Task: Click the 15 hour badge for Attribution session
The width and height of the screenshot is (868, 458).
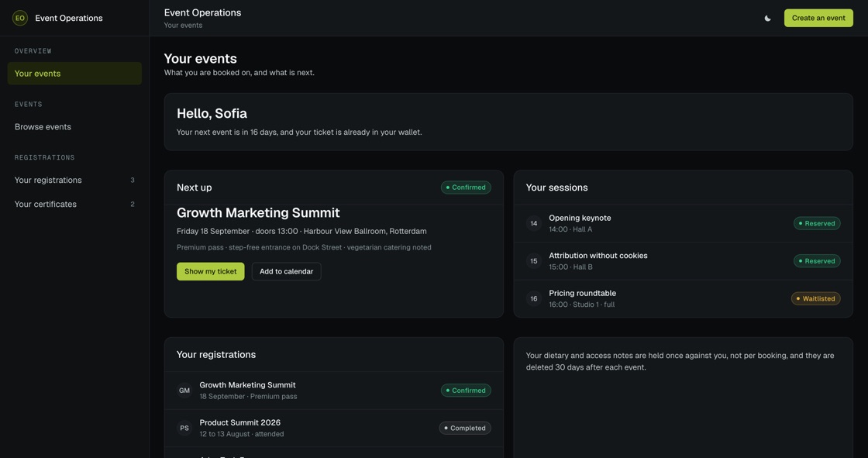Action: tap(534, 261)
